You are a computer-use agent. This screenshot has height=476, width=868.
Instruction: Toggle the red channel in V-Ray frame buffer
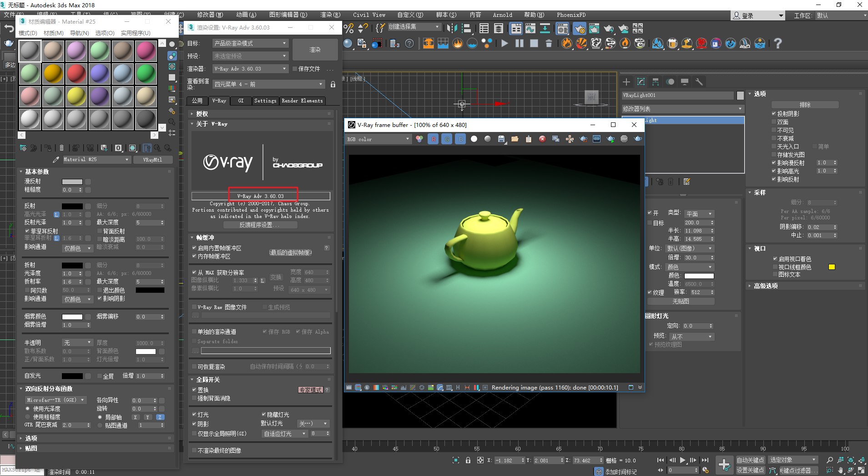coord(434,139)
